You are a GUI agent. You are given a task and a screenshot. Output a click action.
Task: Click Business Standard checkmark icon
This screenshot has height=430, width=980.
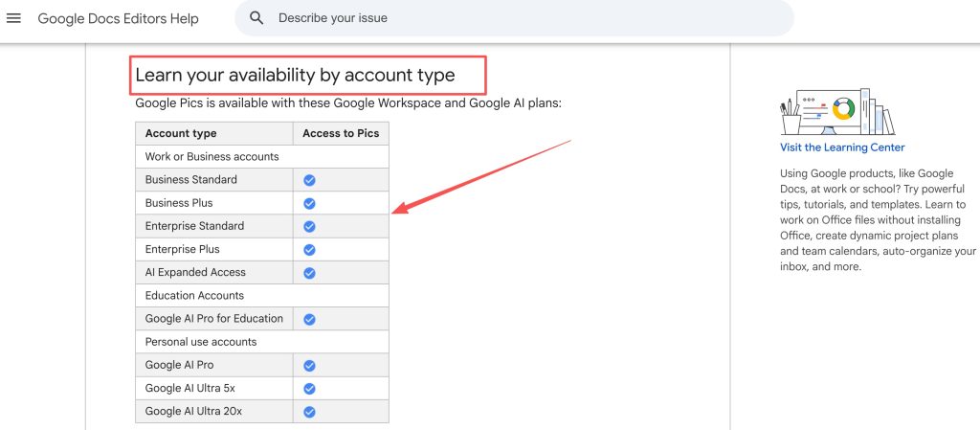309,180
